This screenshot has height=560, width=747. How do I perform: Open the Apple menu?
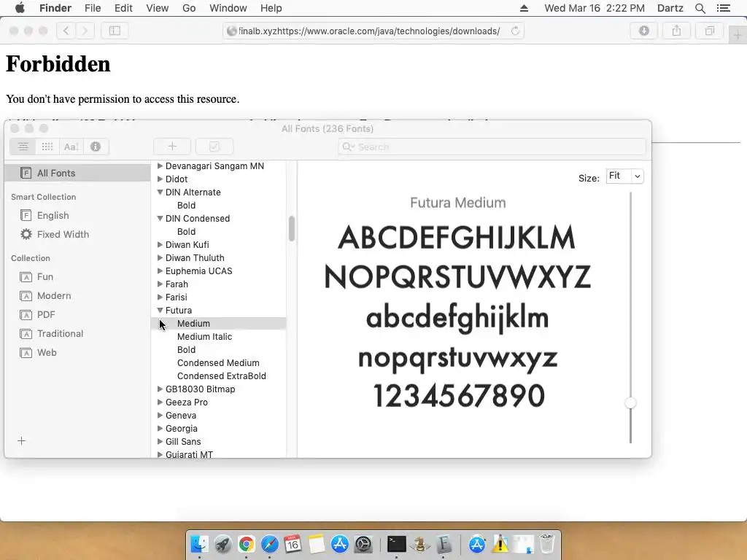point(20,8)
